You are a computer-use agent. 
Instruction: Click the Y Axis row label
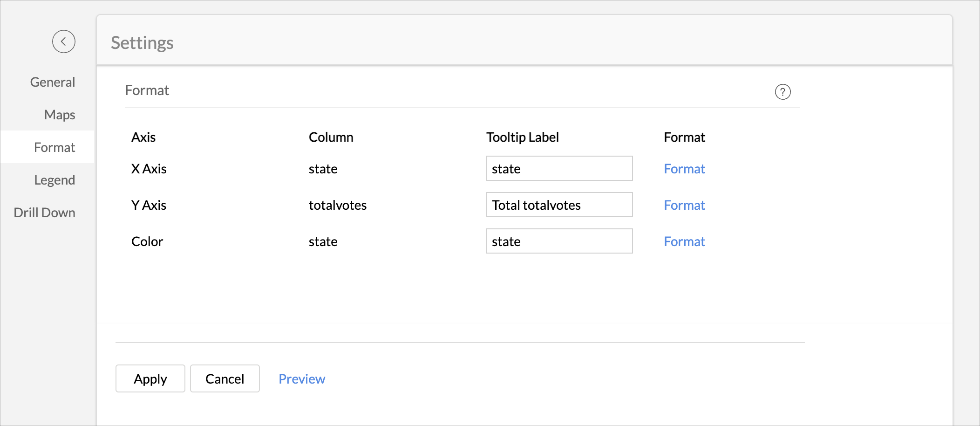coord(149,205)
